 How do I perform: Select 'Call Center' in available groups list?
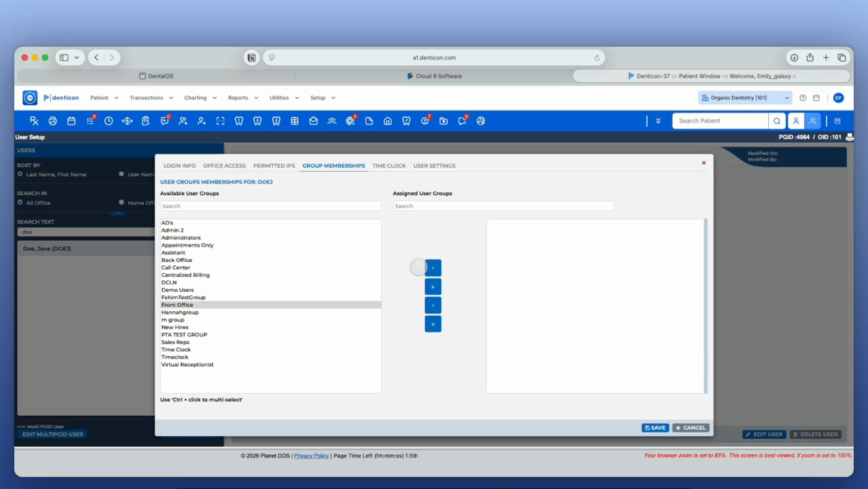[x=271, y=267]
